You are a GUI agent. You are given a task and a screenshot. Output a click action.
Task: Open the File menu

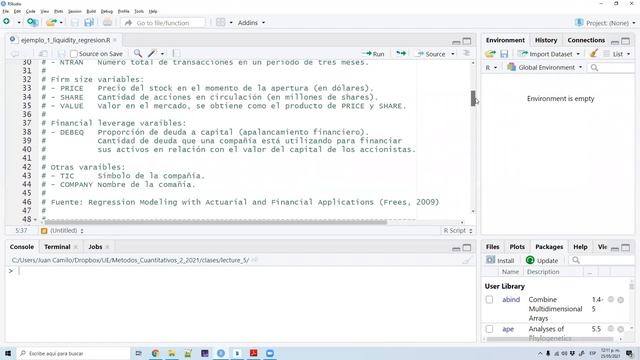5,11
